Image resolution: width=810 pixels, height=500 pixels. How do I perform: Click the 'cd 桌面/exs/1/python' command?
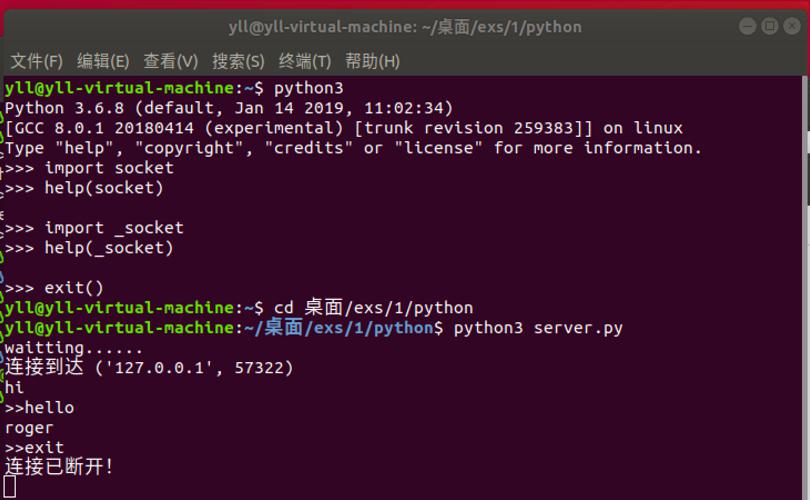(x=373, y=308)
